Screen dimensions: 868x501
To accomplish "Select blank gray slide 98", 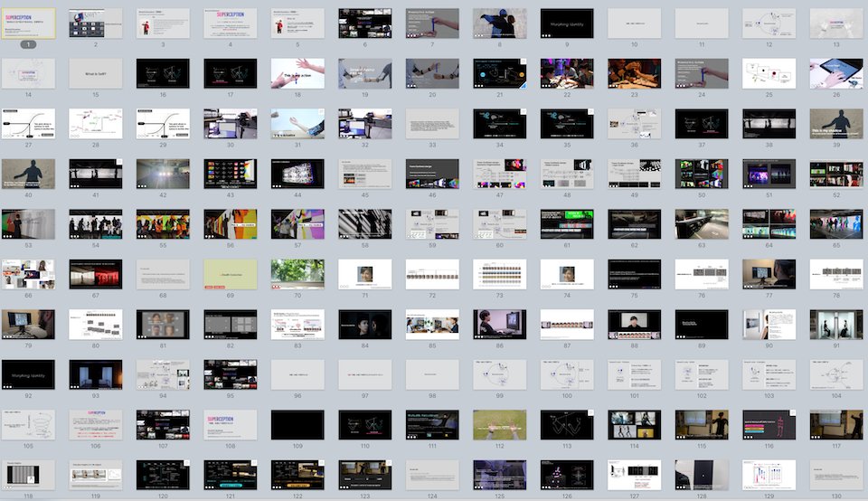I will (432, 374).
